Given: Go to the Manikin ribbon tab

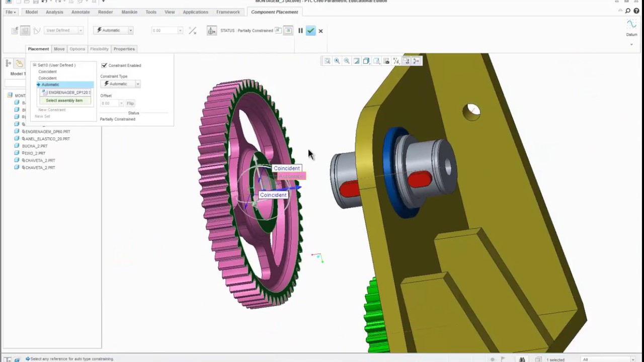Looking at the screenshot, I should tap(129, 12).
